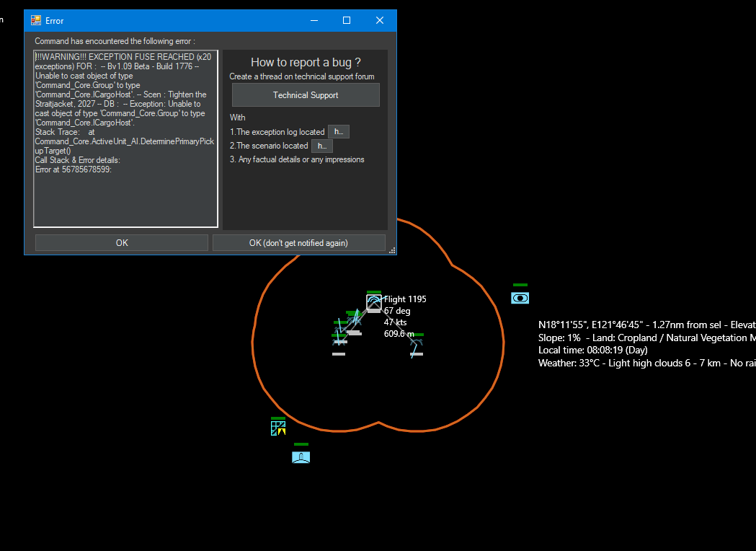
Task: Select the cyan oval-symbol unit on the right
Action: click(520, 298)
